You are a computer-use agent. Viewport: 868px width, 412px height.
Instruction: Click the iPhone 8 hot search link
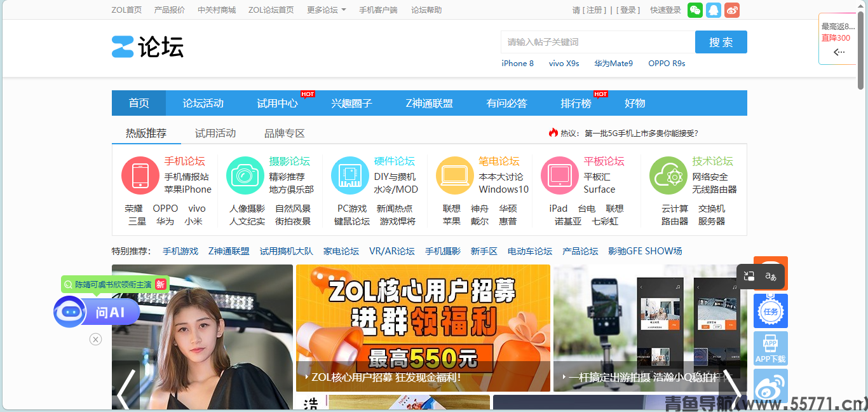517,64
